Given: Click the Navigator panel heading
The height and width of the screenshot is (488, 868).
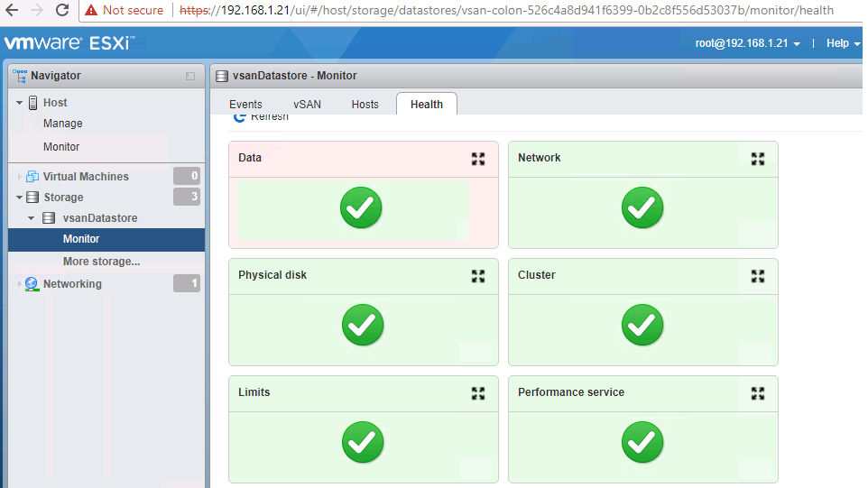Looking at the screenshot, I should 56,76.
